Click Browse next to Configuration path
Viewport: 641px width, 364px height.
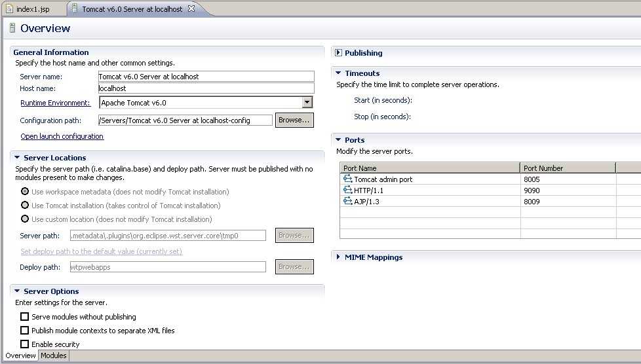click(294, 120)
